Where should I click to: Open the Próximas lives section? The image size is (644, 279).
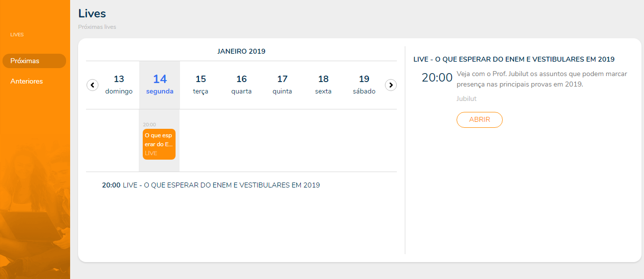coord(34,61)
